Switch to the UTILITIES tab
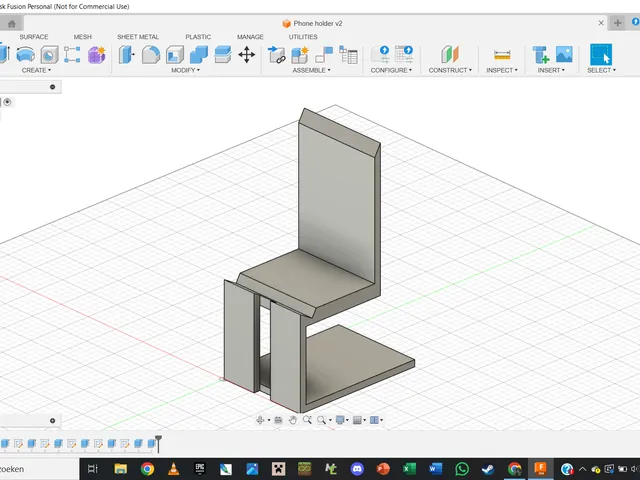The height and width of the screenshot is (480, 640). (303, 37)
